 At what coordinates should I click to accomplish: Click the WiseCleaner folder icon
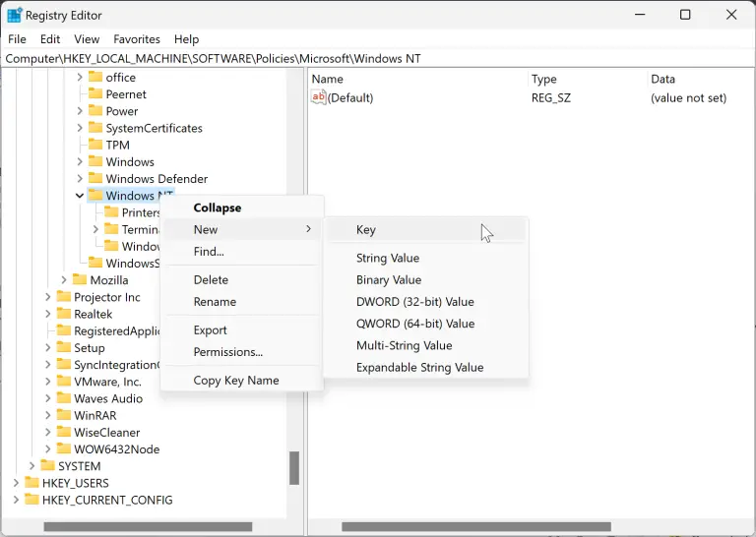(64, 432)
